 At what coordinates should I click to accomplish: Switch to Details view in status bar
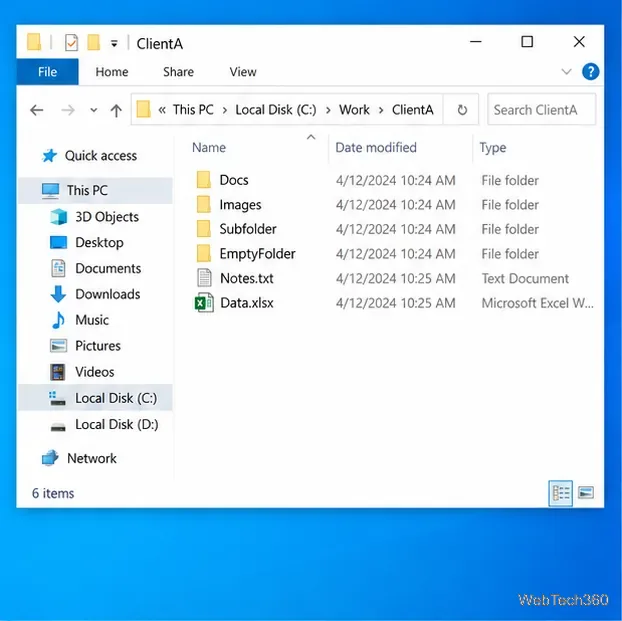coord(561,493)
